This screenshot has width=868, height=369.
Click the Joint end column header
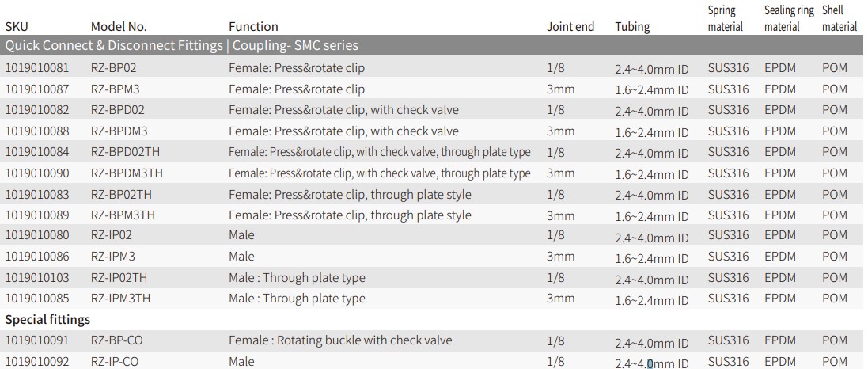[570, 27]
